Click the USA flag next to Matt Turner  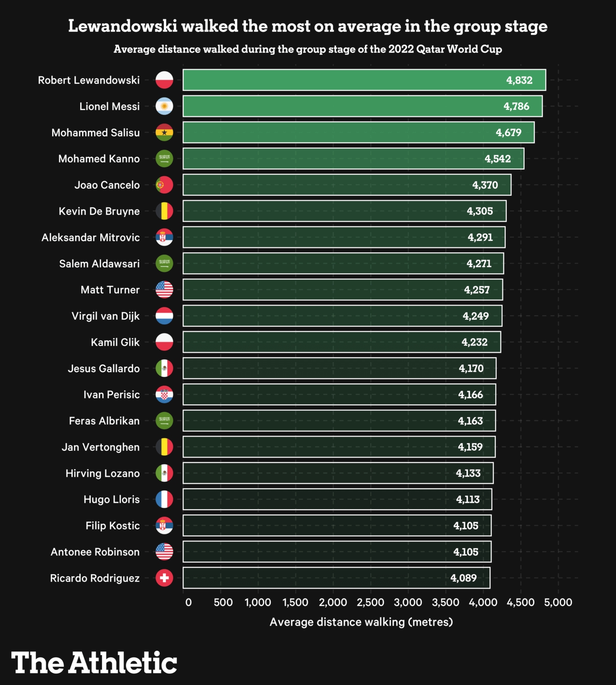[x=164, y=290]
